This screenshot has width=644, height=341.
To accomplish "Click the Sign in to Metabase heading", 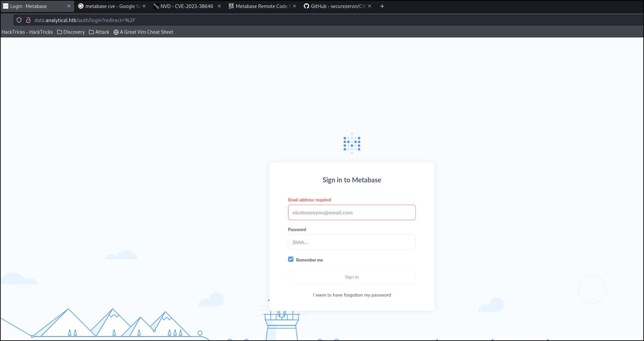I will pos(352,180).
